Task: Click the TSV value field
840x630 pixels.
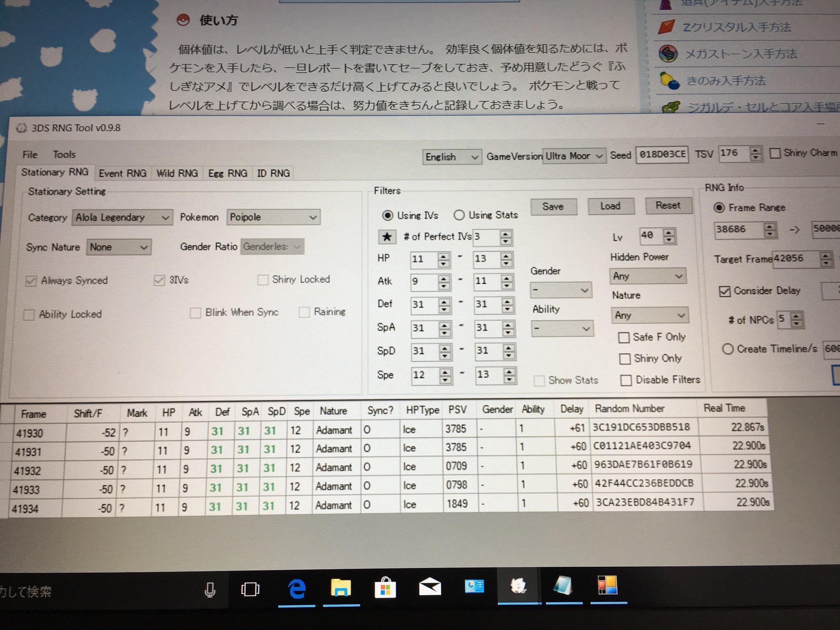Action: pyautogui.click(x=734, y=153)
